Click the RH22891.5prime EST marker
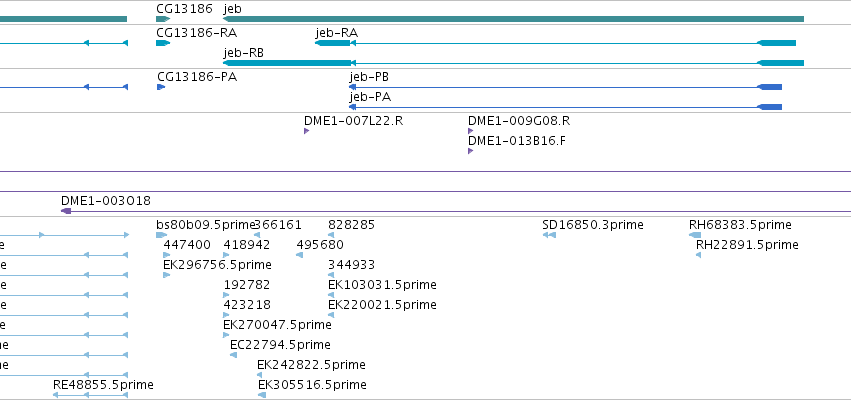851x400 pixels. pos(698,255)
